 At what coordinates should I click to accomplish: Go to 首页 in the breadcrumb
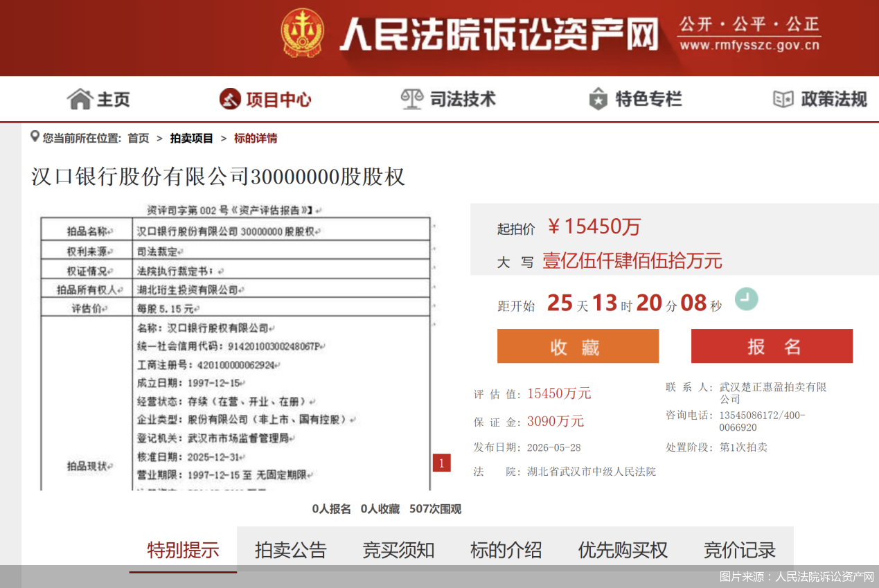pos(139,139)
